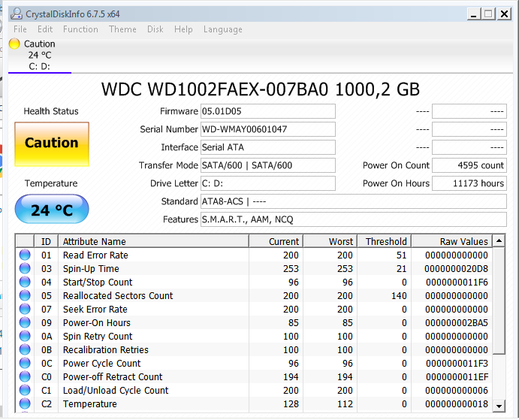Click the Worst column header

330,241
